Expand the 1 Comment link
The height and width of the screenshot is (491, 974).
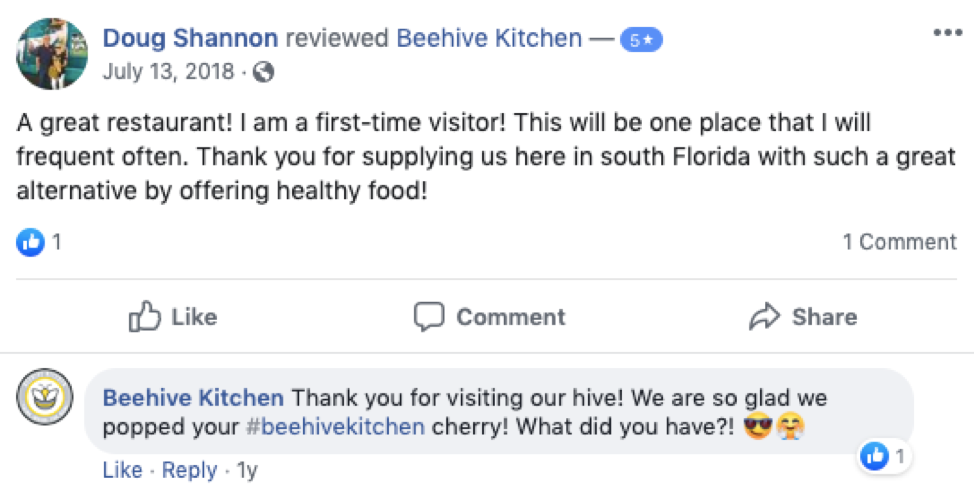[899, 242]
